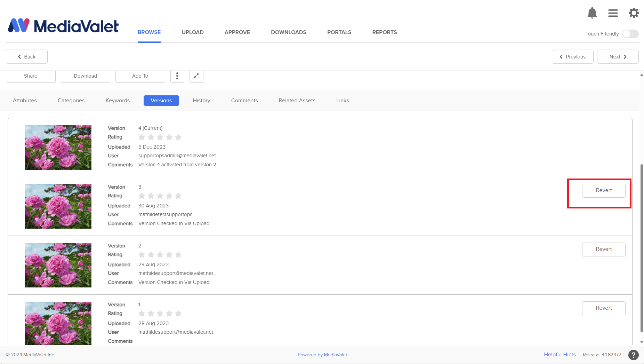644x364 pixels.
Task: Click the Share button
Action: click(x=31, y=76)
